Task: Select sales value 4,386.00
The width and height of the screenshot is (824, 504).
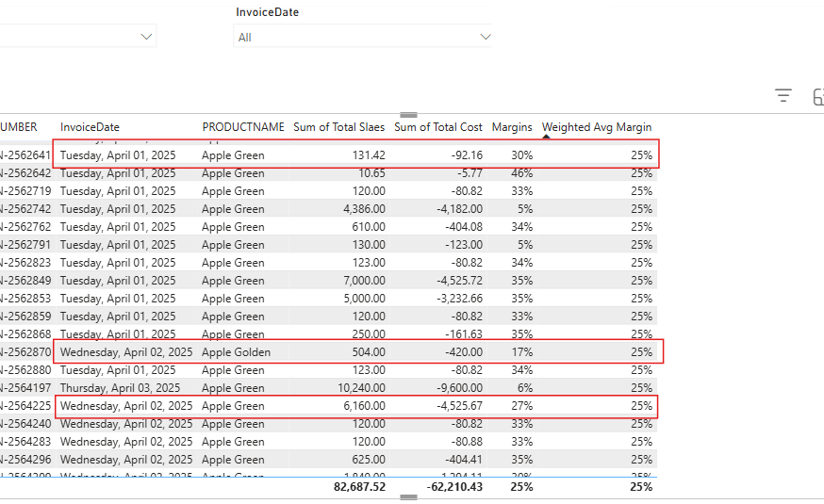Action: (x=364, y=209)
